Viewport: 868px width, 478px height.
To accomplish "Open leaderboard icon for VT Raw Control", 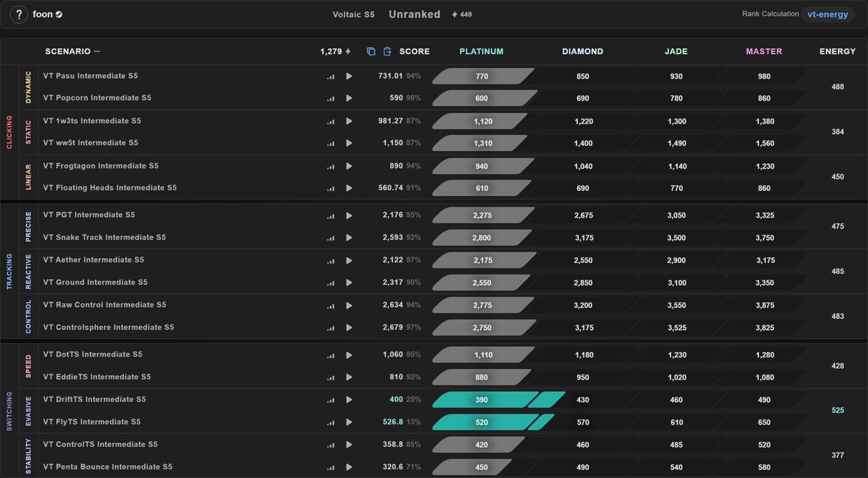I will coord(331,305).
